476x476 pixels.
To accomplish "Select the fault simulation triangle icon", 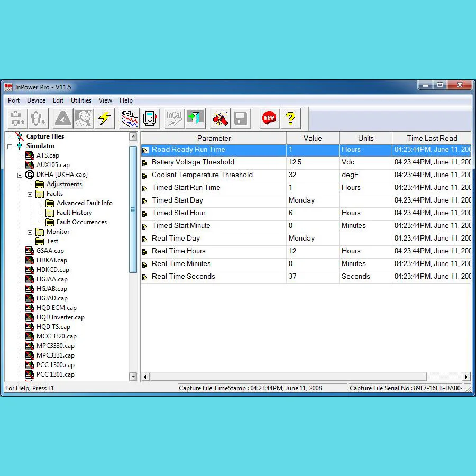I will pos(62,118).
